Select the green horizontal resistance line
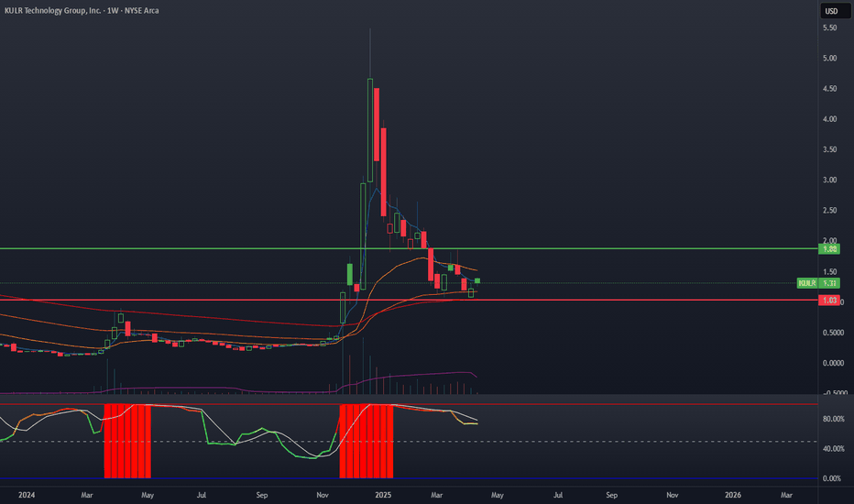Screen dimensions: 854x504 click(x=409, y=248)
